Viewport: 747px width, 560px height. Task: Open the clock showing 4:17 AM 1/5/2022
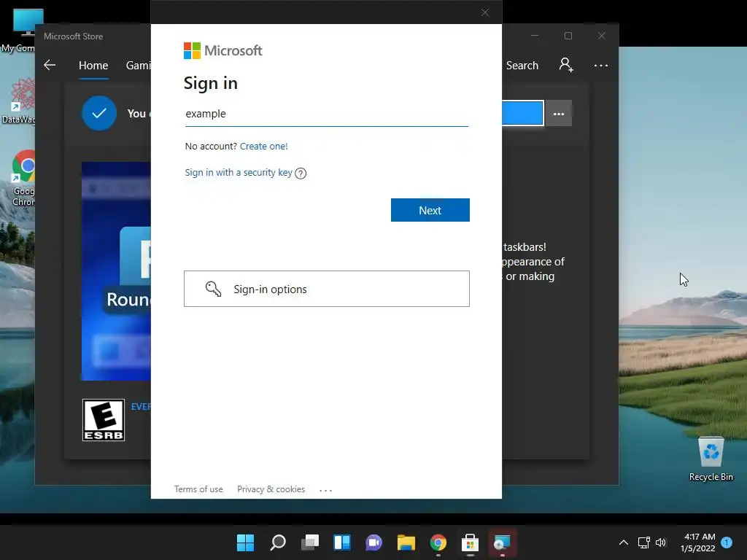(698, 542)
